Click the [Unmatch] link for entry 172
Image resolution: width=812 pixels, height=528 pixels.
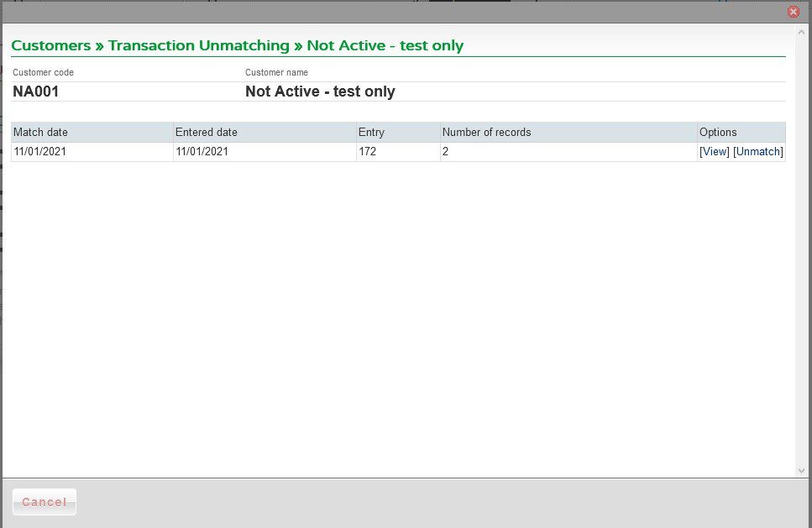pos(758,152)
